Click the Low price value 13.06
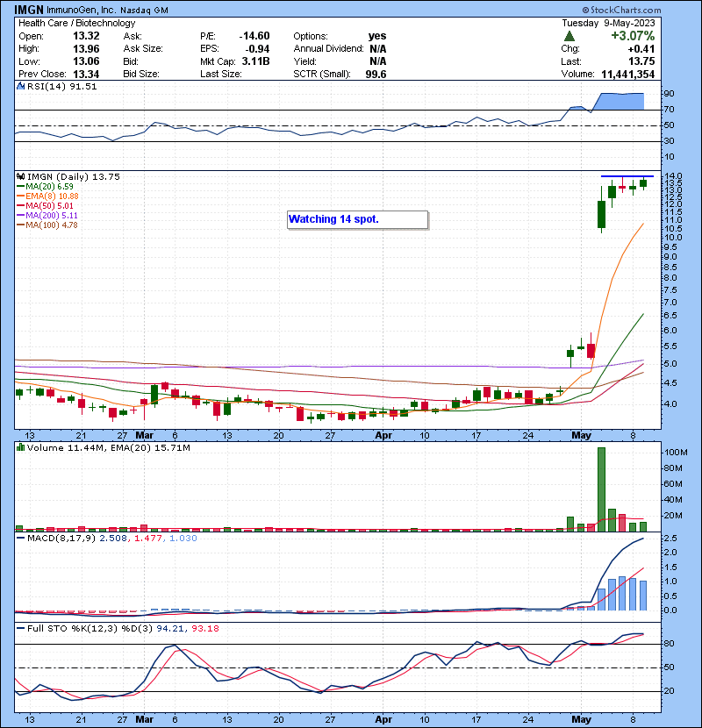This screenshot has width=702, height=728. click(86, 61)
